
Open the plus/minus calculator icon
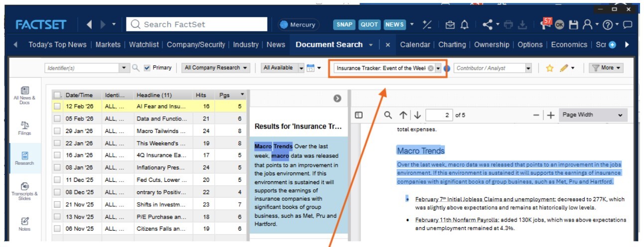[427, 24]
